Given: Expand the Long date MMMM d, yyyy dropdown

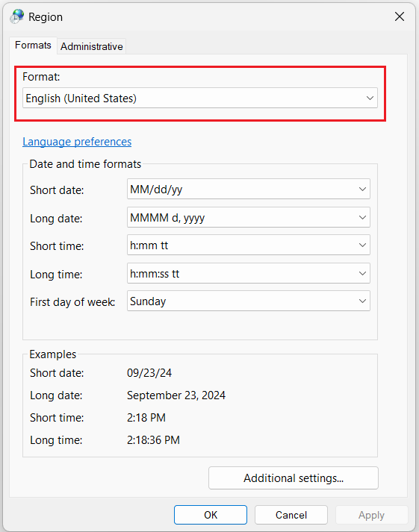Looking at the screenshot, I should [x=249, y=217].
